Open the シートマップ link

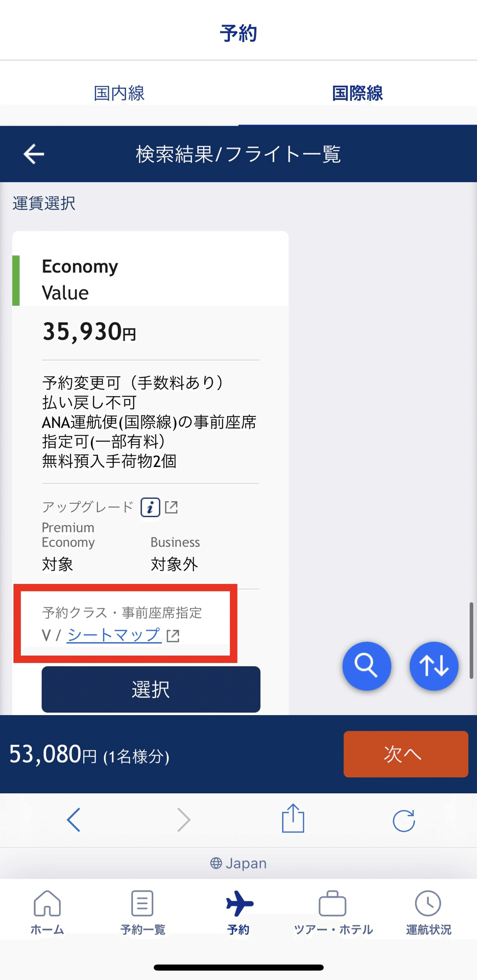[x=114, y=635]
